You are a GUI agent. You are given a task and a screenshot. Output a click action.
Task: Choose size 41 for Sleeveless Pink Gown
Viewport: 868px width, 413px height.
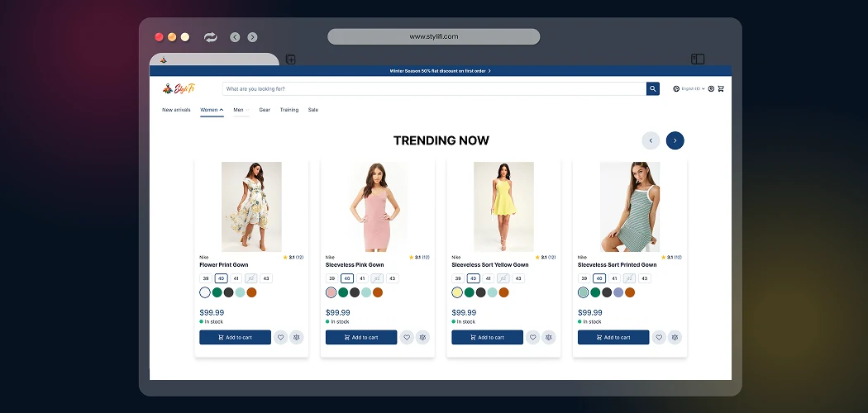click(x=362, y=278)
